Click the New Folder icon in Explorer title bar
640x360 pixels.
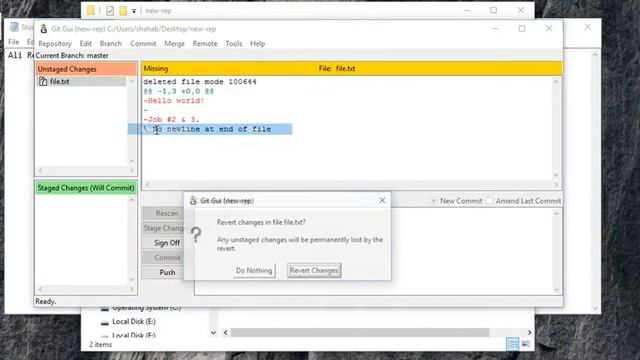point(123,11)
